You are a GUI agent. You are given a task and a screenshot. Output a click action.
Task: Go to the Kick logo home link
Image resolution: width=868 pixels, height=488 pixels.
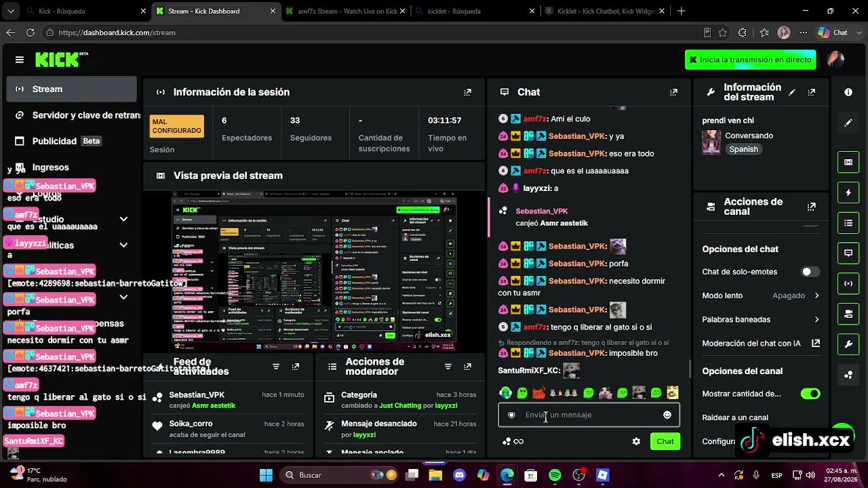62,60
